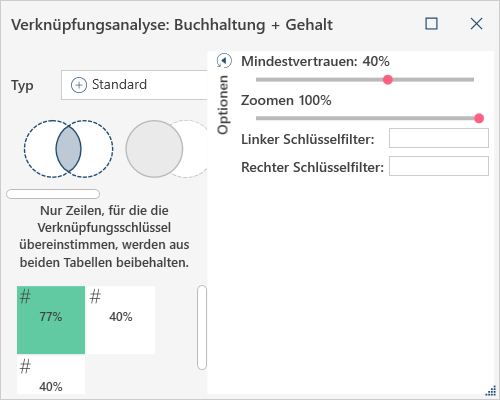Click the Rechter Schlüsselfilter label
This screenshot has width=500, height=400.
pos(312,167)
